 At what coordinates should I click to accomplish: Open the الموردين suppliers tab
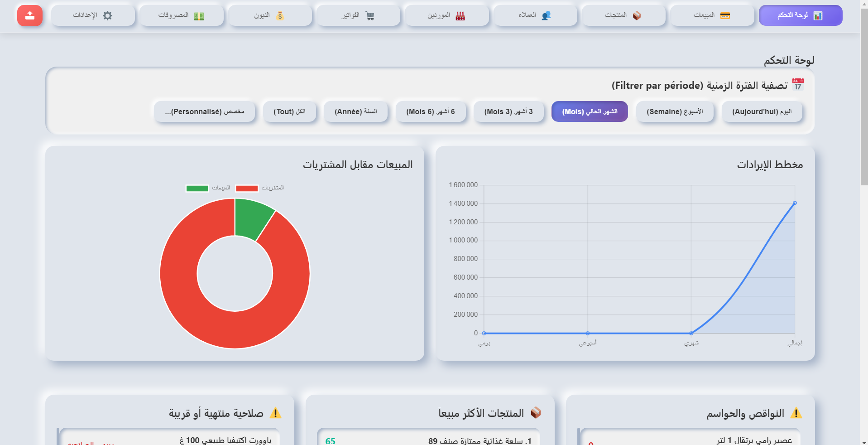446,15
